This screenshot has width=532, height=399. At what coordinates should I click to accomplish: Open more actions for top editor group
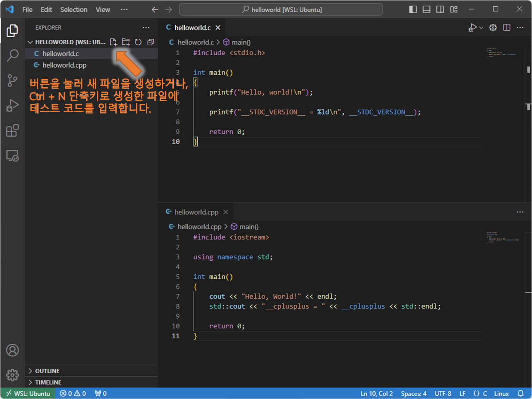click(520, 28)
